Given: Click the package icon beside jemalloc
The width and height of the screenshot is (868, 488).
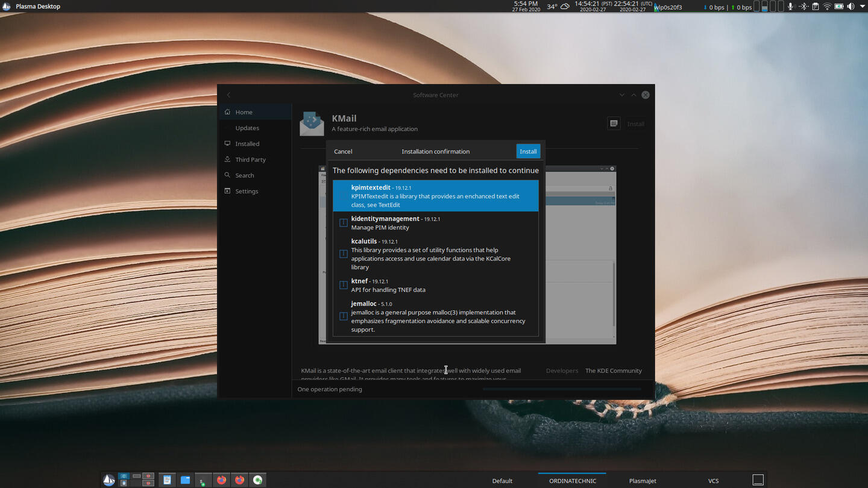Looking at the screenshot, I should 343,316.
